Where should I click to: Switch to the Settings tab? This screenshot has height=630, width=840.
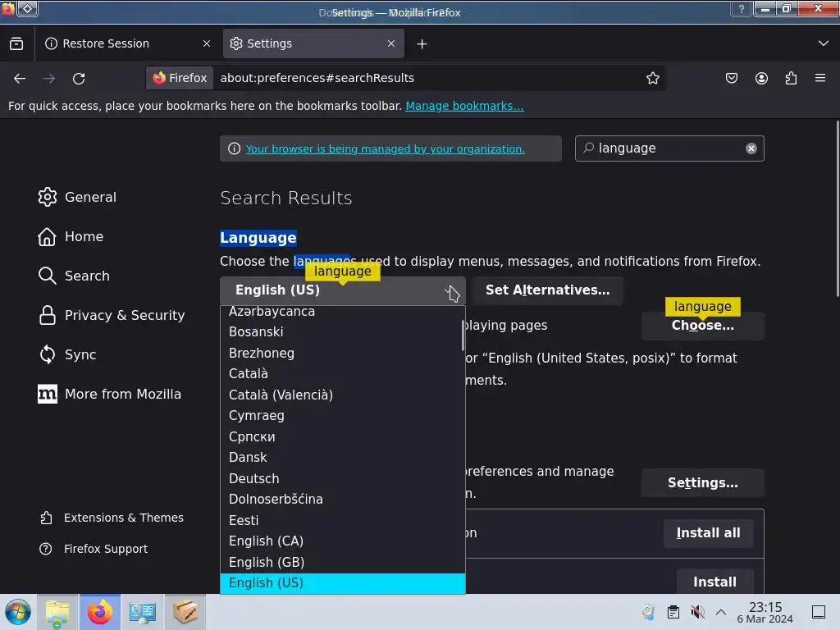[x=313, y=44]
